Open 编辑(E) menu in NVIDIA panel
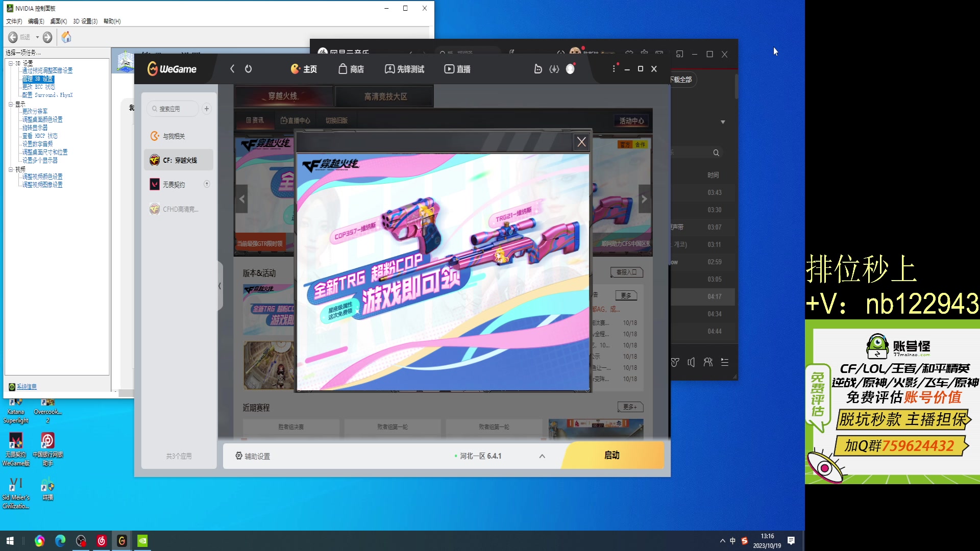 tap(36, 21)
